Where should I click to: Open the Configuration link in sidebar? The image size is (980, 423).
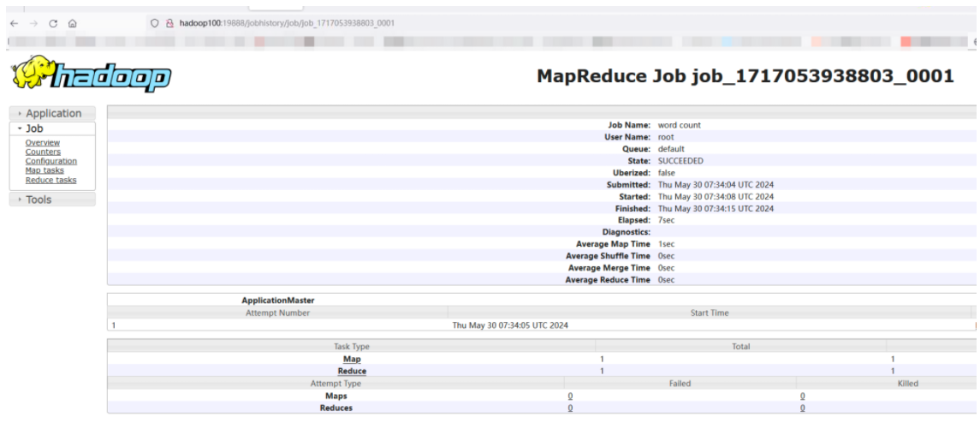(x=50, y=162)
